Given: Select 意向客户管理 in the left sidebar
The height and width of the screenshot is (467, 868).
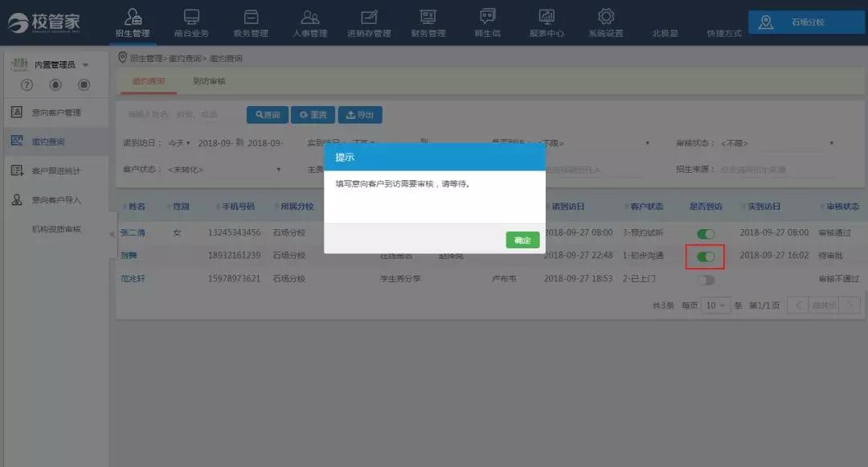Looking at the screenshot, I should pyautogui.click(x=56, y=113).
